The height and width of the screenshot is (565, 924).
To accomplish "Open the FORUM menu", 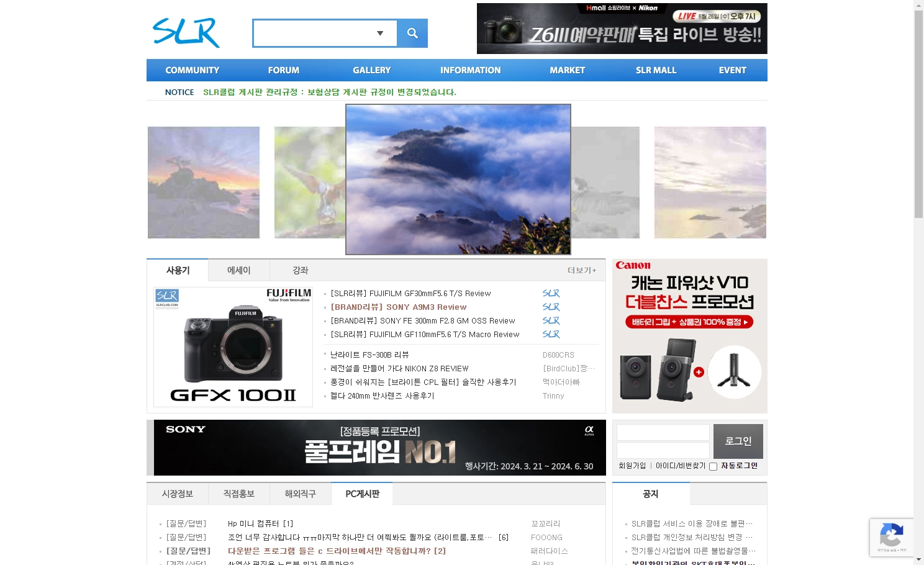I will coord(284,70).
